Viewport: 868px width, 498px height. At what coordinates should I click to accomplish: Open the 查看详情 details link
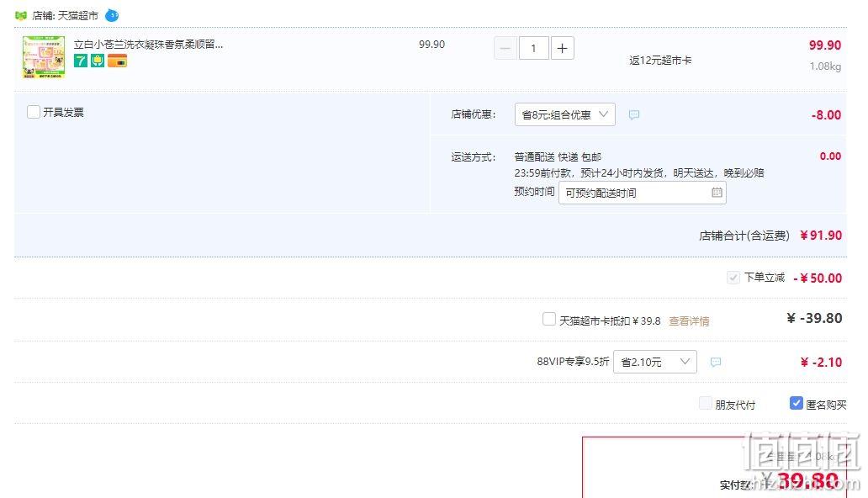coord(689,321)
